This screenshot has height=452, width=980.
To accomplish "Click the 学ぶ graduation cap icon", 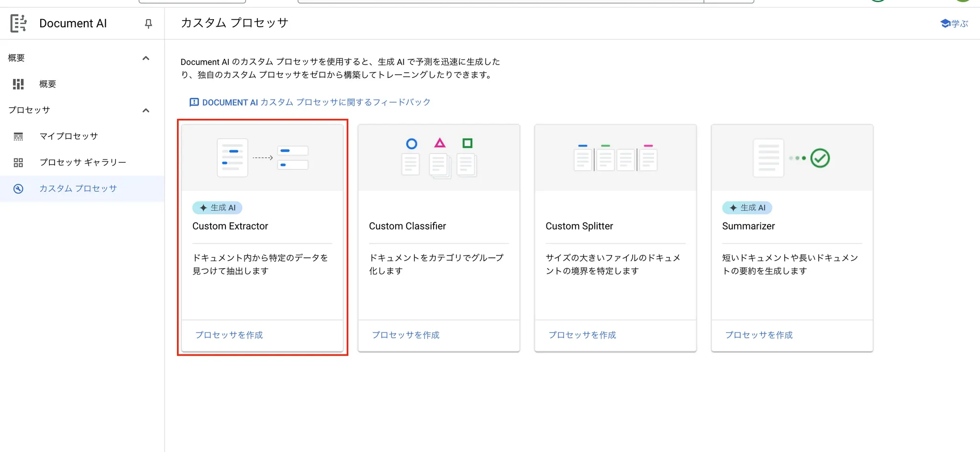I will [945, 23].
